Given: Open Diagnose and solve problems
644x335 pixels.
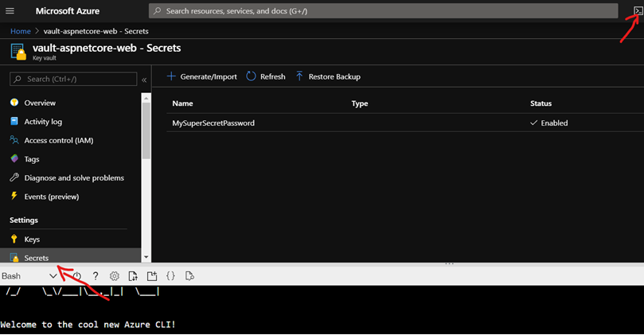Looking at the screenshot, I should click(74, 177).
